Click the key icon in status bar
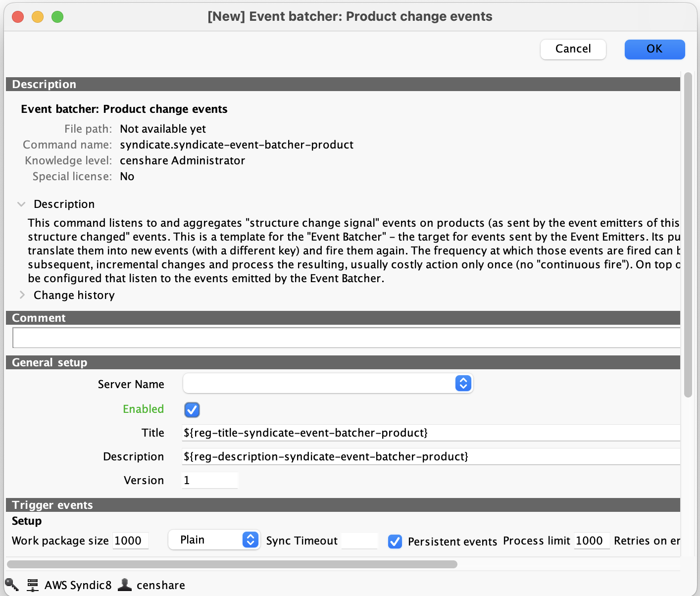Viewport: 700px width, 596px height. [12, 585]
